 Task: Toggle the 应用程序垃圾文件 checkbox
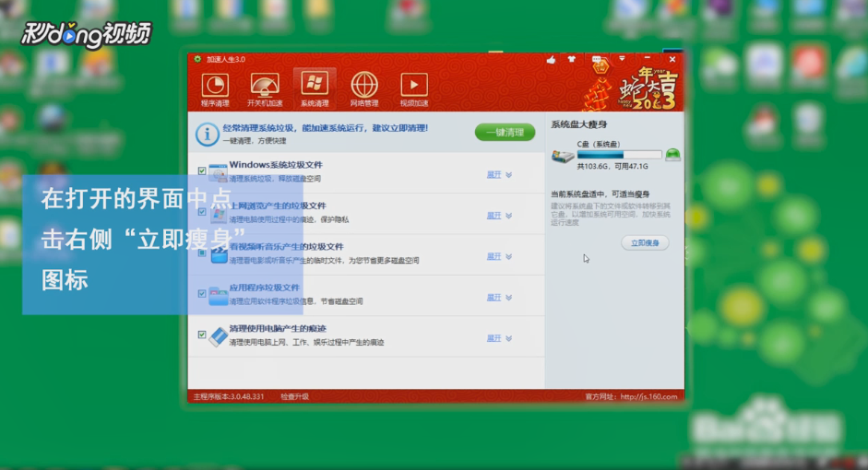[202, 294]
